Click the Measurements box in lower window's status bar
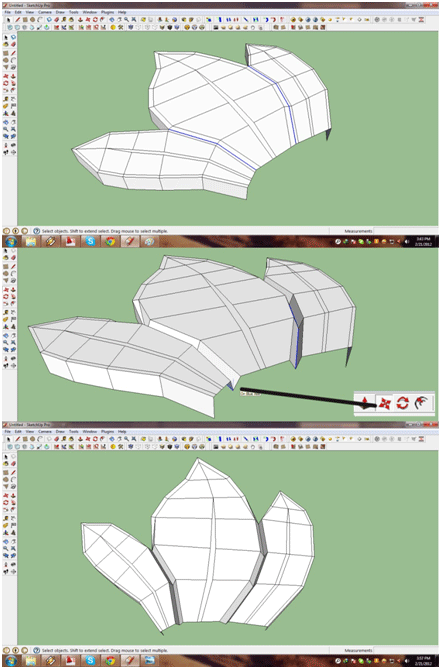 click(x=406, y=650)
